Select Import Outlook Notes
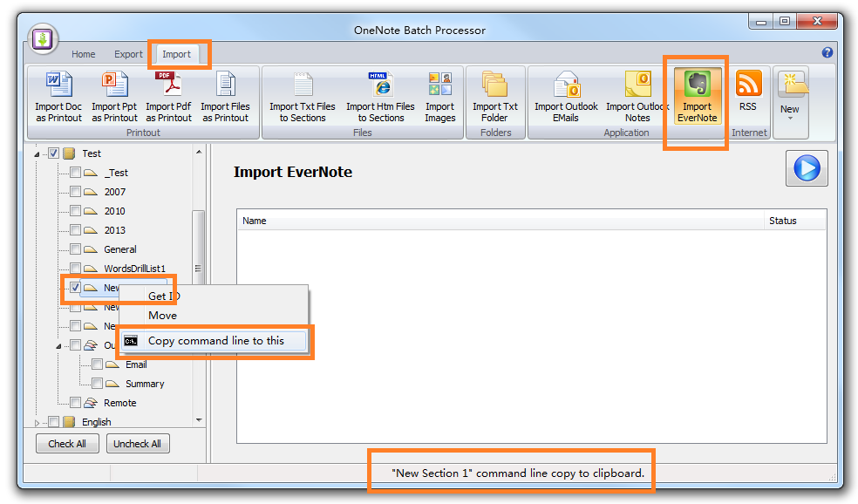This screenshot has height=504, width=858. pos(637,97)
